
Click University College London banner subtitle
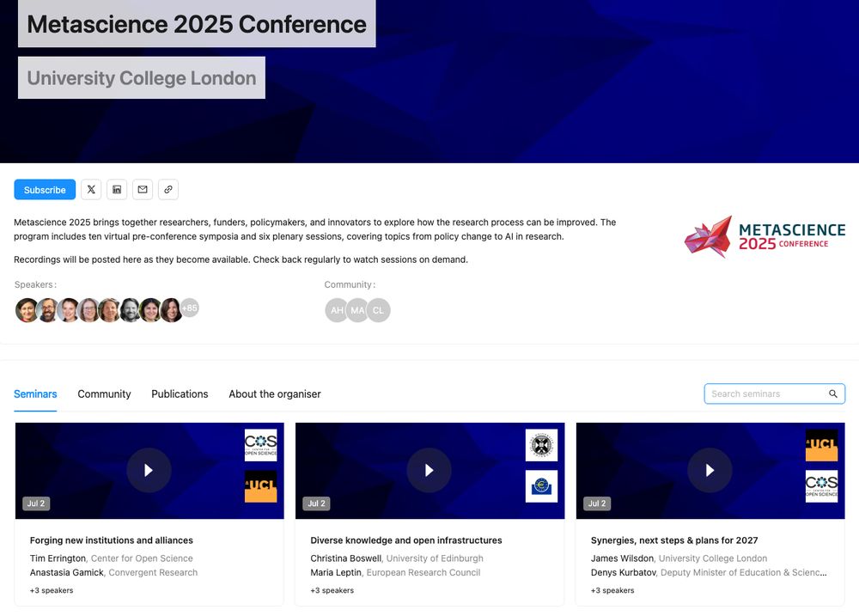coord(142,78)
